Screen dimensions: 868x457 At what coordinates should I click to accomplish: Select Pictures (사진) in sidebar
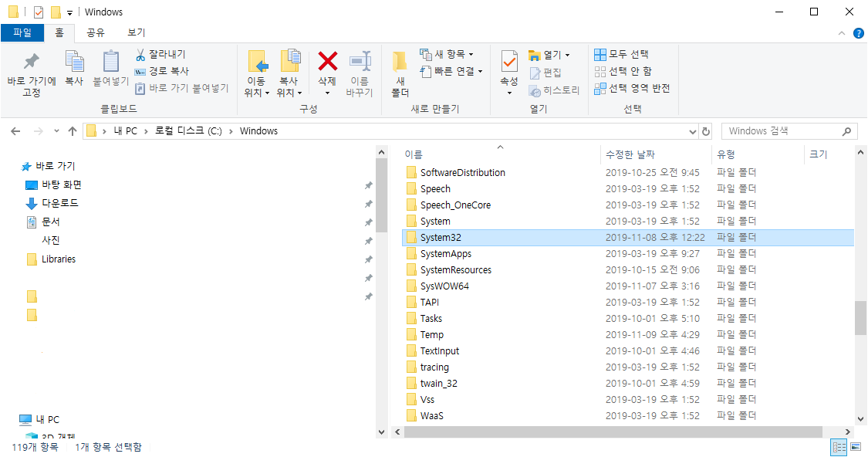[51, 240]
